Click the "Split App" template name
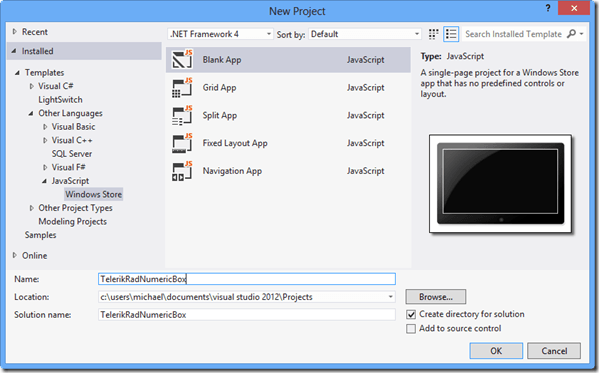Viewport: 599px width, 373px height. pos(220,115)
